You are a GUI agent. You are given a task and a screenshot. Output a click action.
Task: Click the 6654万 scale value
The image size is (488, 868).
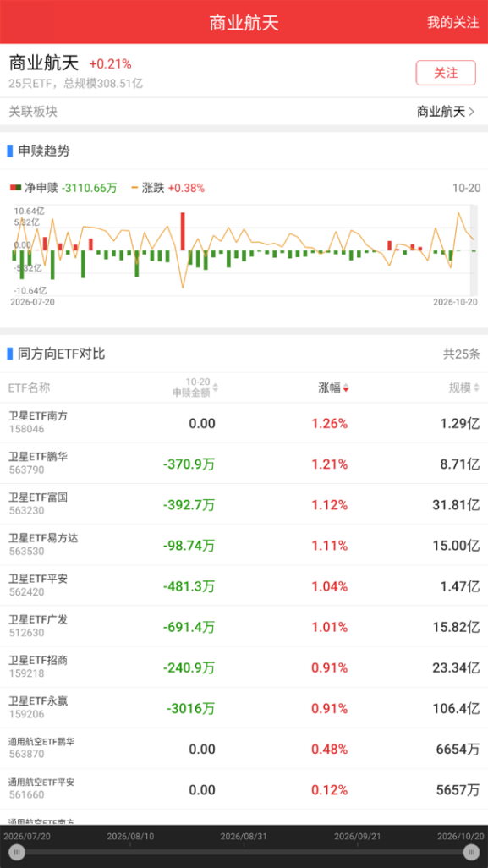point(458,749)
